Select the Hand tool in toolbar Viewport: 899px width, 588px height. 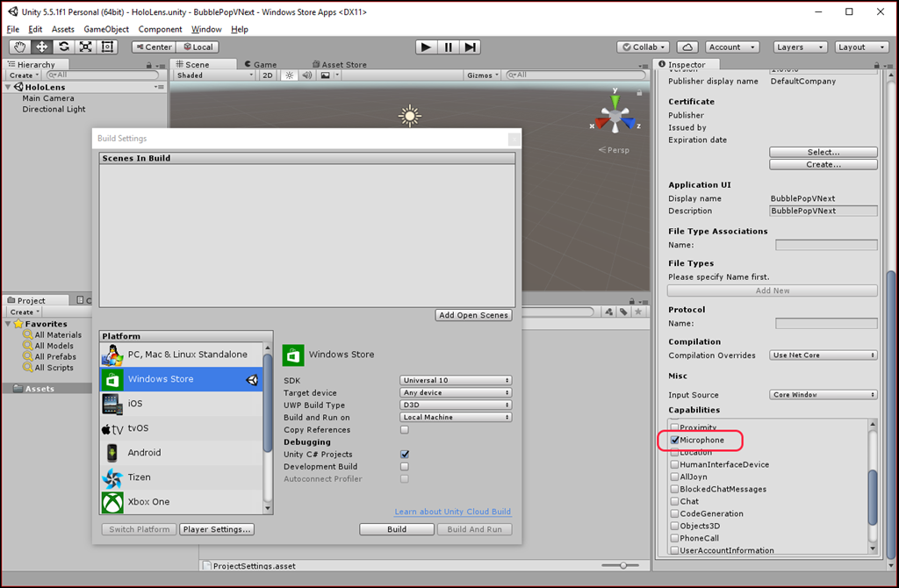pos(20,47)
